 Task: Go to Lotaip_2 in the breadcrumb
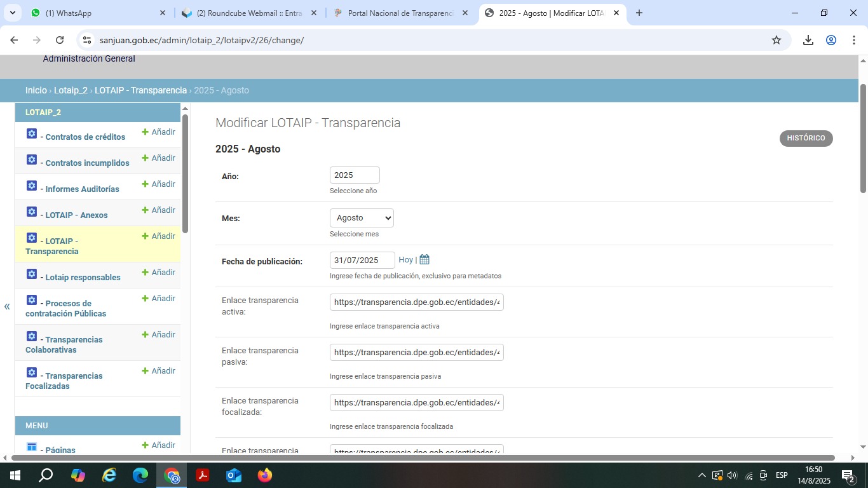71,90
